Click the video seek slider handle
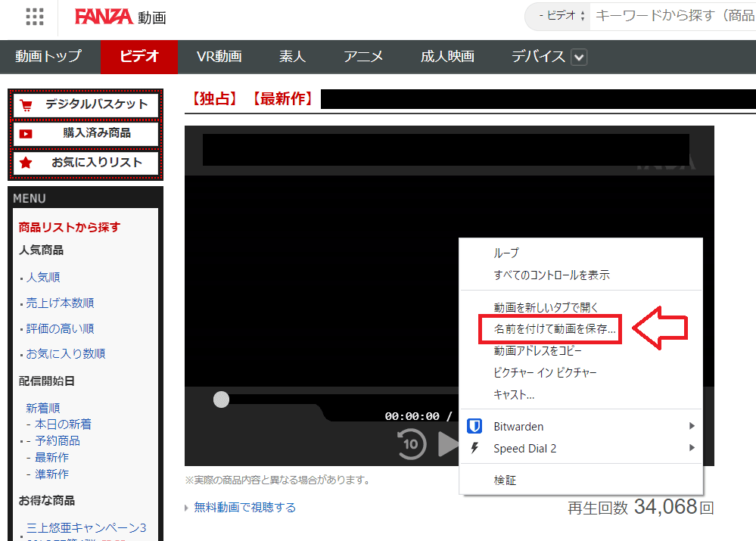 220,400
